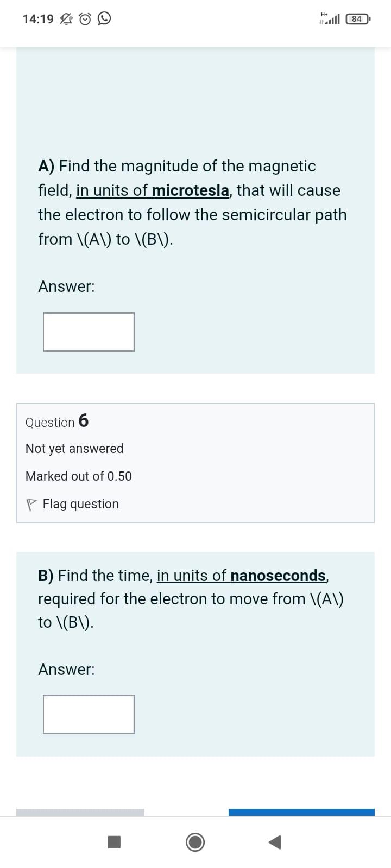Tap the blue progress bar at bottom right

tap(301, 812)
